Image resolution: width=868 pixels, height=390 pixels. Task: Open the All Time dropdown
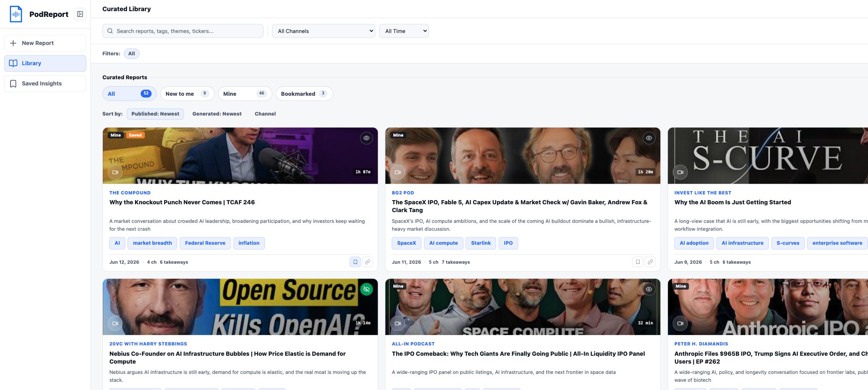[x=404, y=31]
